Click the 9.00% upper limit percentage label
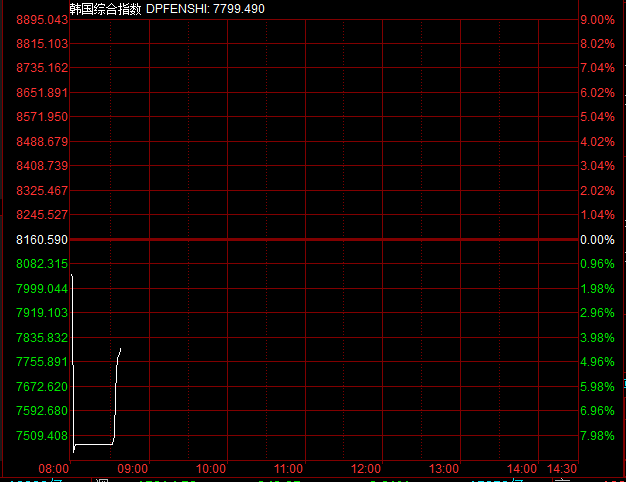Screen dimensions: 626x482 coord(597,20)
